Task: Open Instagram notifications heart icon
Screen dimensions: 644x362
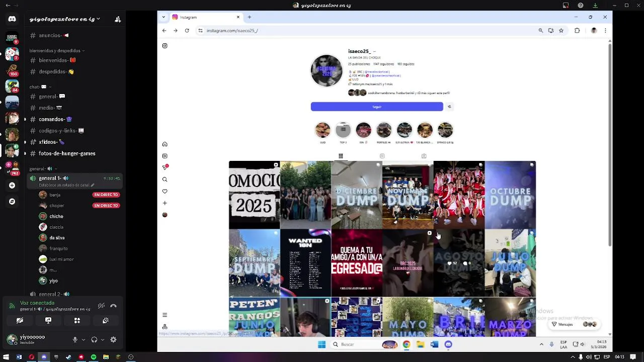Action: (165, 191)
